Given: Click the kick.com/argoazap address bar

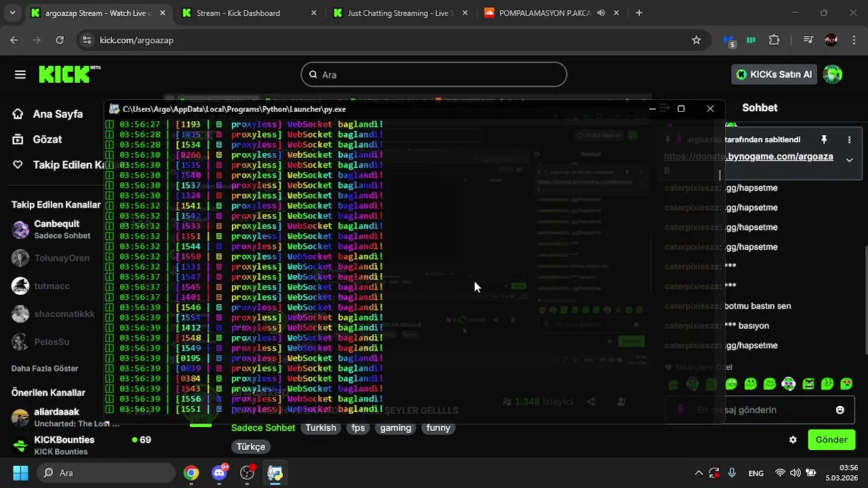Looking at the screenshot, I should tap(393, 40).
